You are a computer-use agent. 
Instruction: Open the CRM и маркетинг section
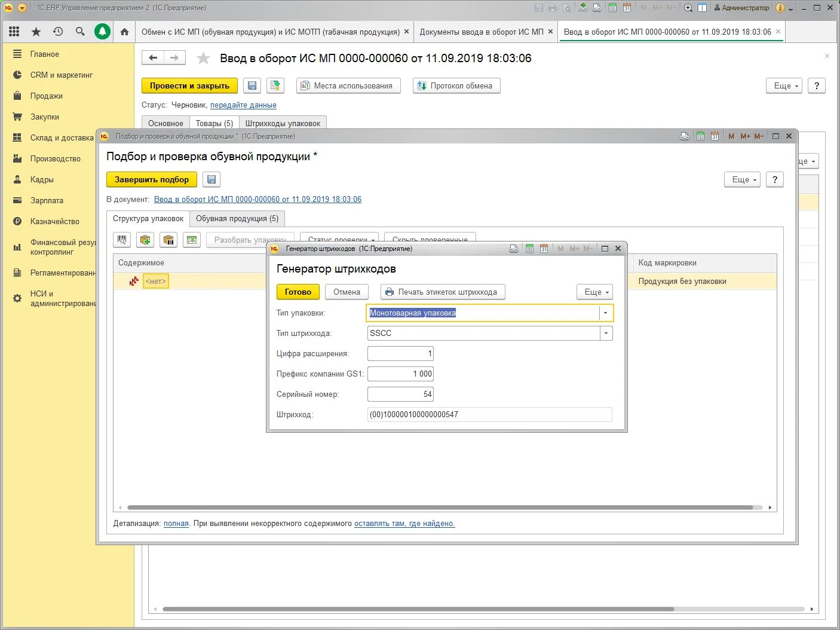[62, 75]
